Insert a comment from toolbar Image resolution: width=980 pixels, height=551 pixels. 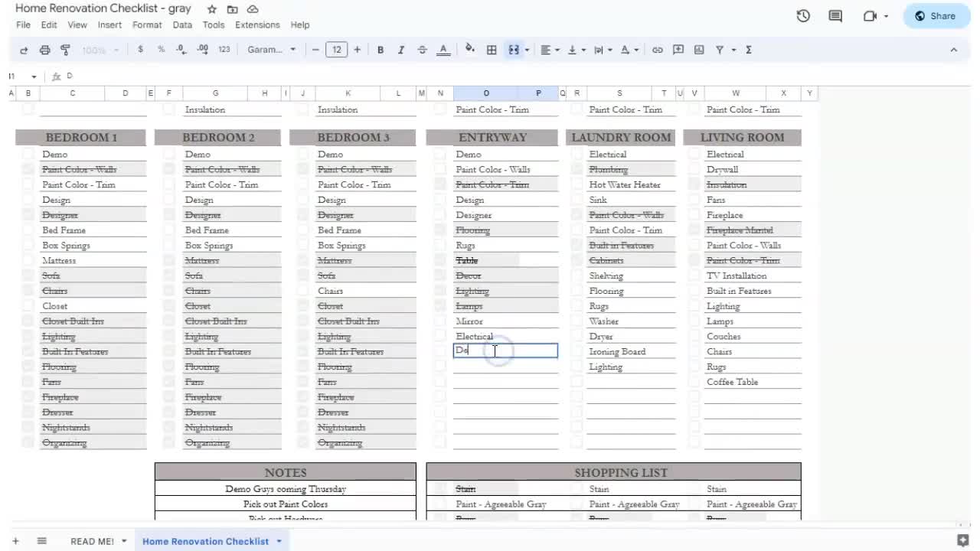pos(678,50)
